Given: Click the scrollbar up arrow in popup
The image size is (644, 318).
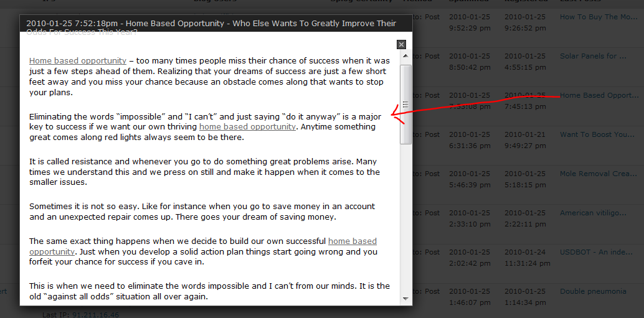Looking at the screenshot, I should click(x=405, y=56).
